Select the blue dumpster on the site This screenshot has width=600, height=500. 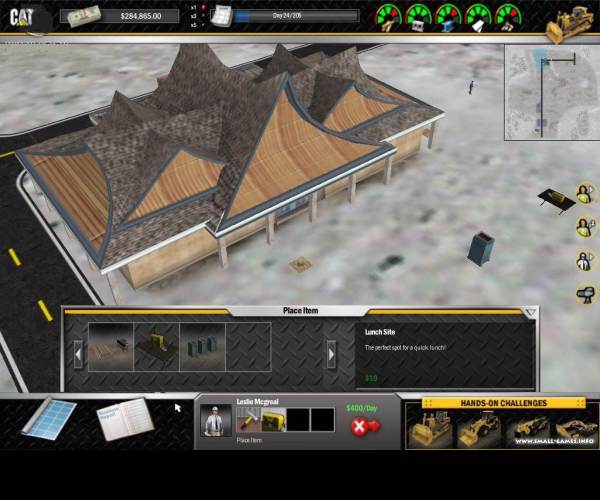tap(481, 249)
